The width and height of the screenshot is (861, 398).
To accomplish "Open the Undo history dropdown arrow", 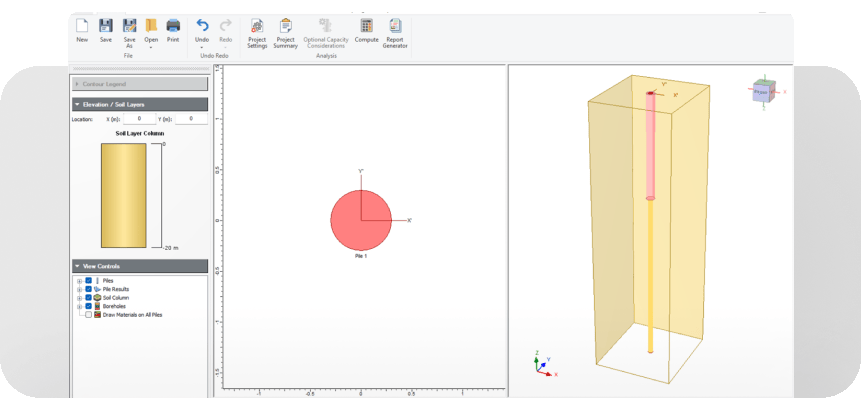I will click(x=202, y=48).
